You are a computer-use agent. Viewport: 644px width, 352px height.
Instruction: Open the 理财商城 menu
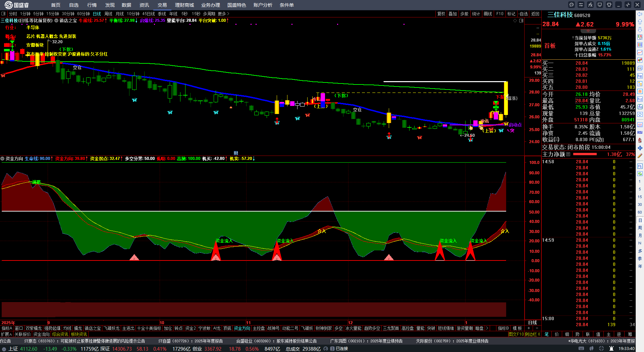(x=184, y=5)
